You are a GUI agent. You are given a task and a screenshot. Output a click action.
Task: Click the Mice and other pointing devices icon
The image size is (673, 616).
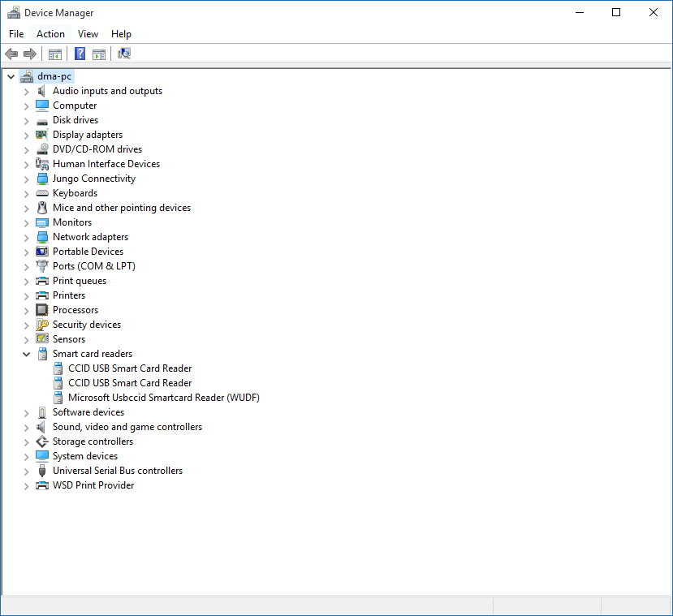(x=42, y=208)
